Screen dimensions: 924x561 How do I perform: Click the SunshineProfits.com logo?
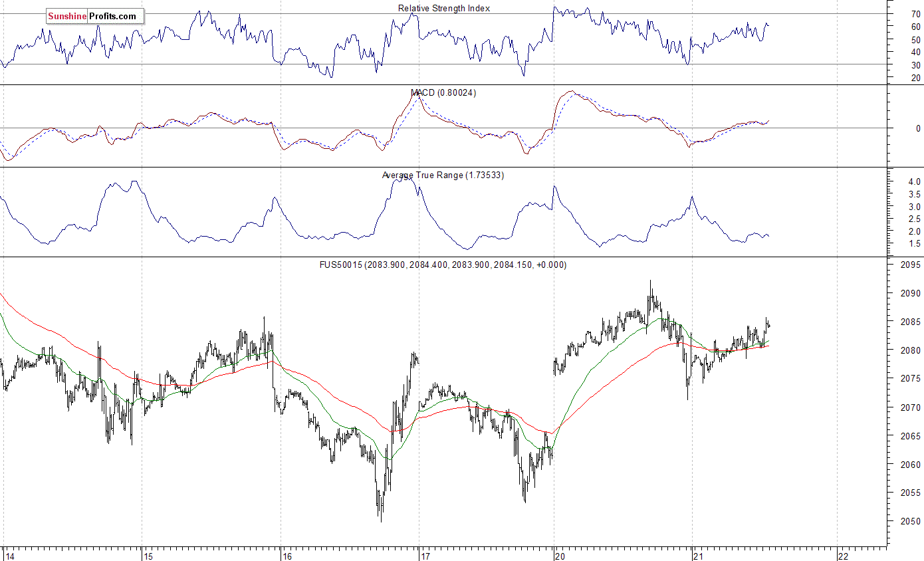[x=94, y=16]
